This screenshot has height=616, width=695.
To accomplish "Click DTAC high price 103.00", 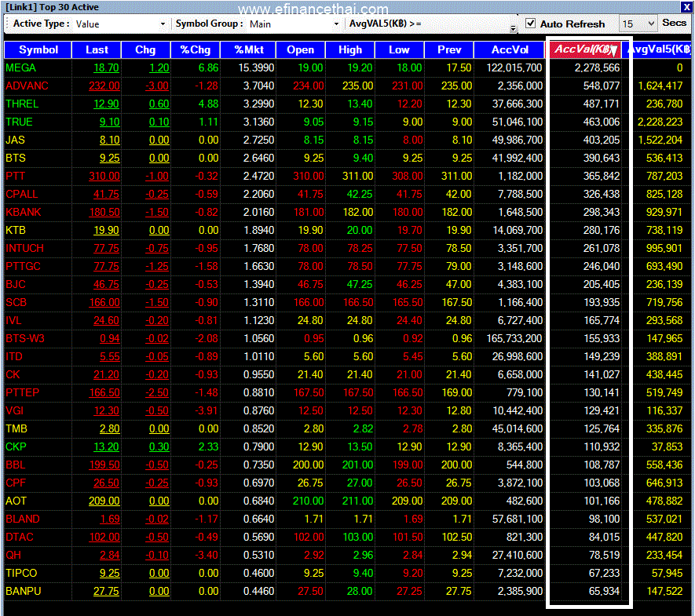I will (x=358, y=538).
